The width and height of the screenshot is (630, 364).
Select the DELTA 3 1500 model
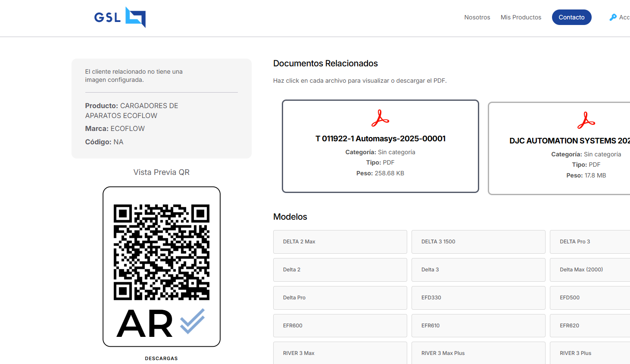[x=478, y=242]
